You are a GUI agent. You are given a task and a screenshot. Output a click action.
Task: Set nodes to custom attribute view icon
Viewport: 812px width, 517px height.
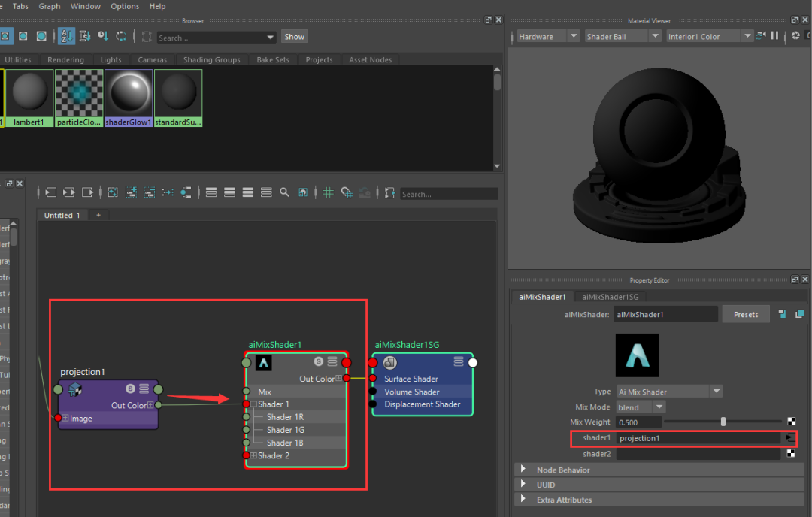[x=266, y=192]
